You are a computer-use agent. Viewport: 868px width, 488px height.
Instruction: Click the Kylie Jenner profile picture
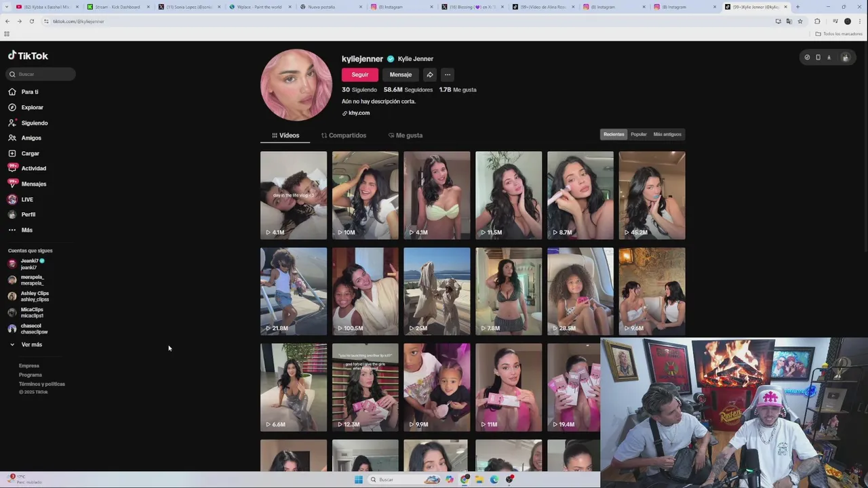(x=296, y=85)
